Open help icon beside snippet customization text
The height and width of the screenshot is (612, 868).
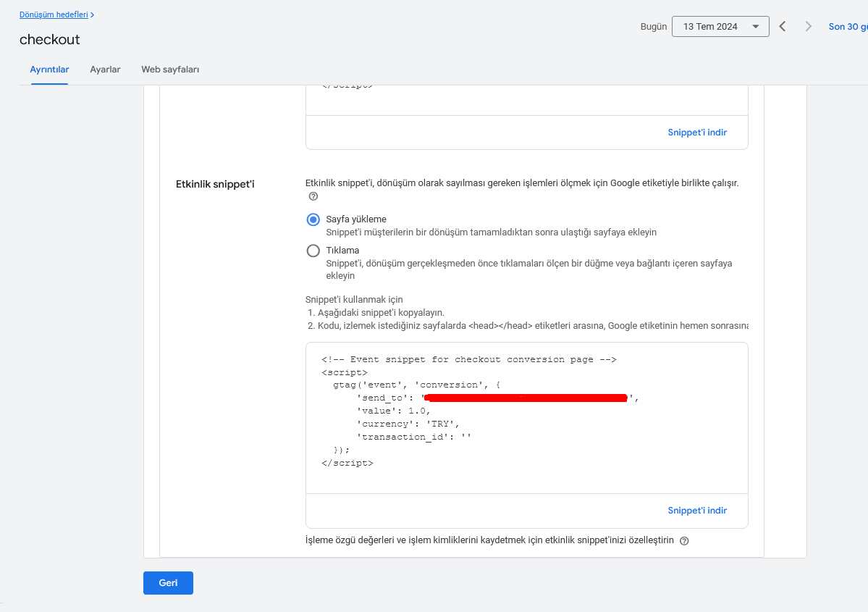coord(684,541)
